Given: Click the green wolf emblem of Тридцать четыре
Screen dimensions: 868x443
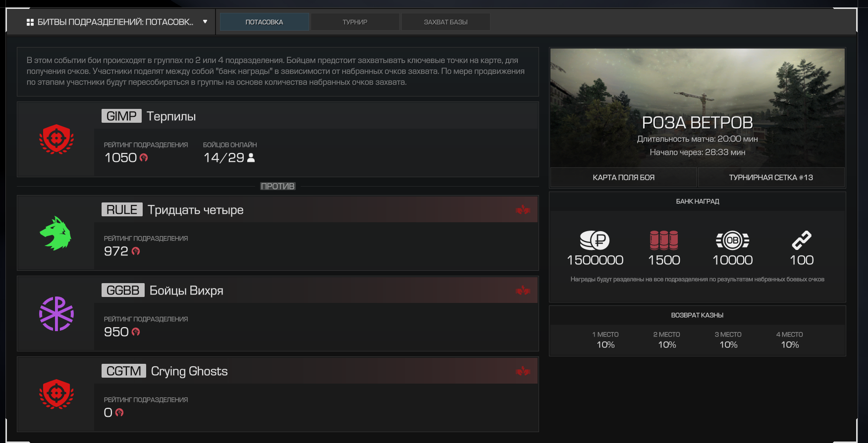Looking at the screenshot, I should (x=55, y=233).
